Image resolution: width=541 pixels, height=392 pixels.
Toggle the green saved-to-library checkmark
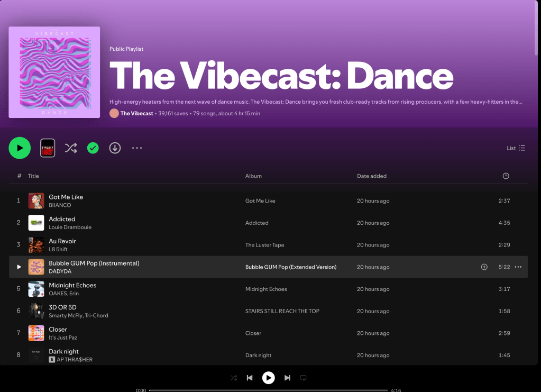pyautogui.click(x=93, y=148)
